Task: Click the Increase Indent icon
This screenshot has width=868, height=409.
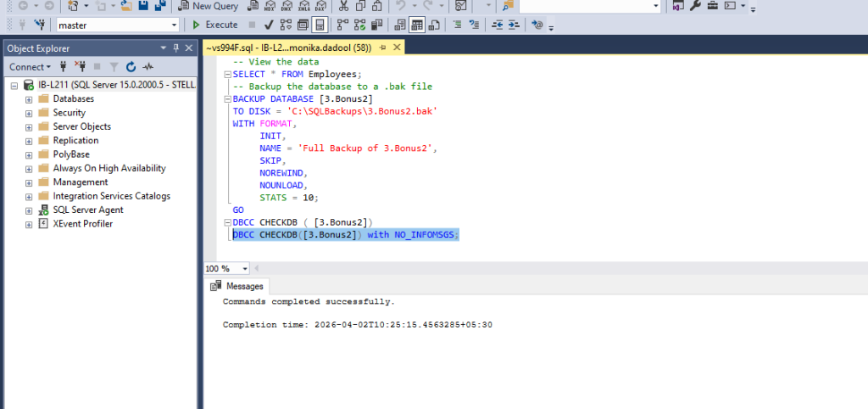Action: click(515, 25)
